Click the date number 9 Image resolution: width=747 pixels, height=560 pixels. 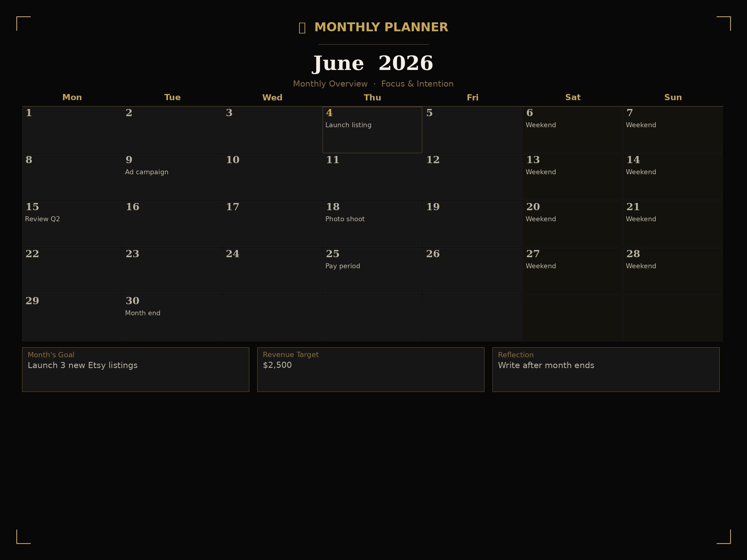129,160
